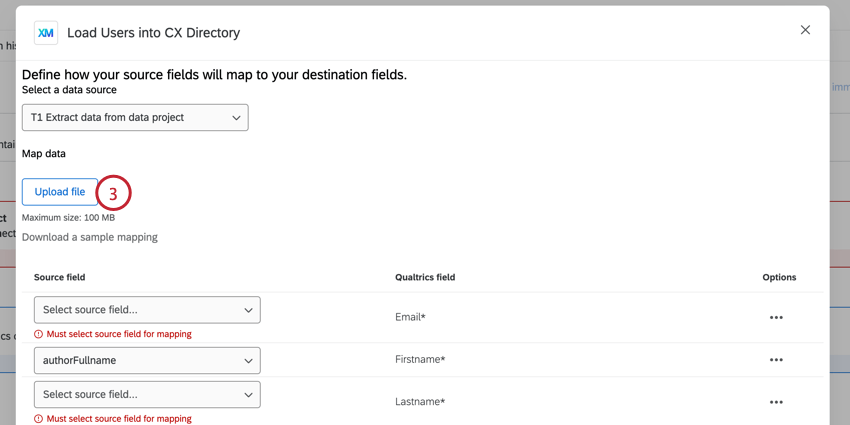Click the red step 3 marker

113,193
